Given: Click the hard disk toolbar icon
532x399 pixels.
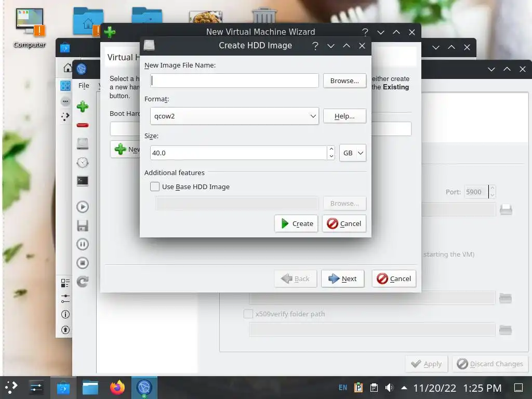Looking at the screenshot, I should [83, 144].
